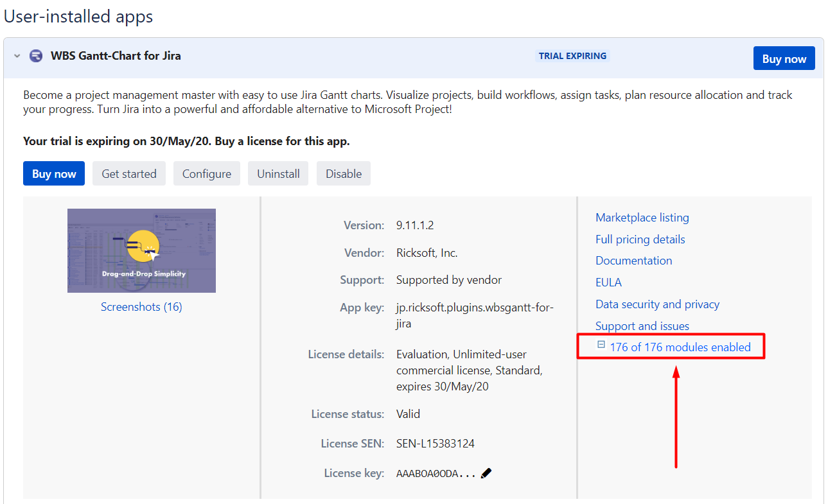828x504 pixels.
Task: Open the Documentation link
Action: click(633, 261)
